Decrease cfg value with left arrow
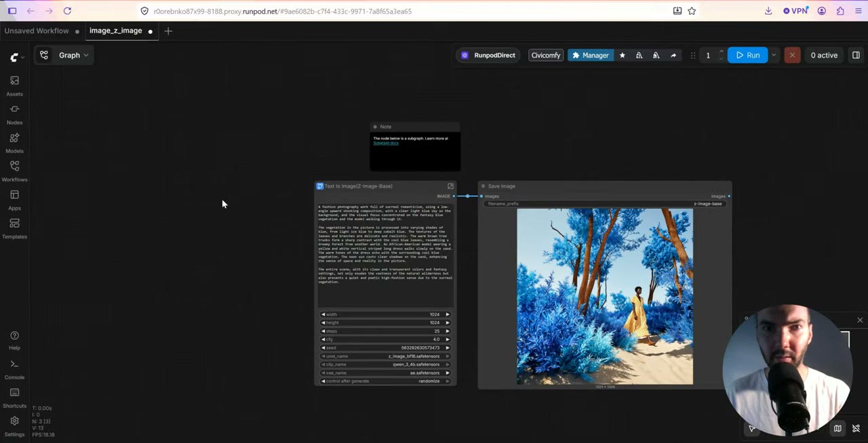 point(323,339)
